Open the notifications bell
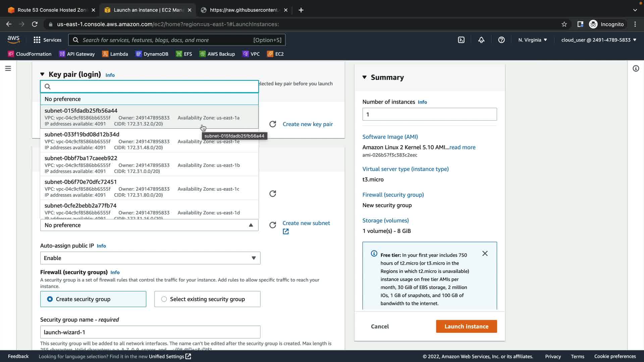The image size is (644, 362). (x=481, y=40)
